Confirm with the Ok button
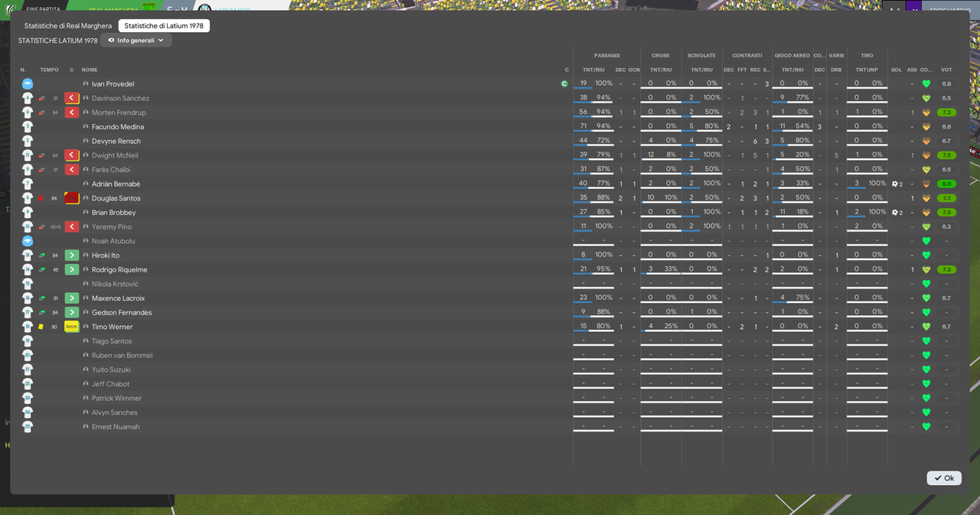The width and height of the screenshot is (980, 515). 944,478
